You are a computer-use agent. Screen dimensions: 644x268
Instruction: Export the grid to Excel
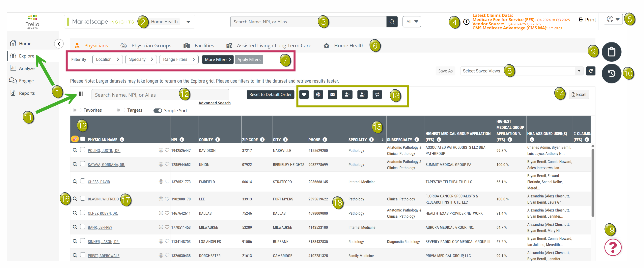[x=579, y=94]
